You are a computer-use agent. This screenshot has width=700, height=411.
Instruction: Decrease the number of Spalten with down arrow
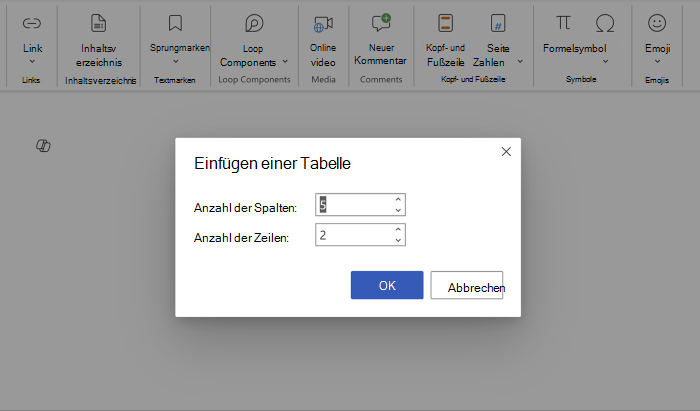tap(398, 210)
